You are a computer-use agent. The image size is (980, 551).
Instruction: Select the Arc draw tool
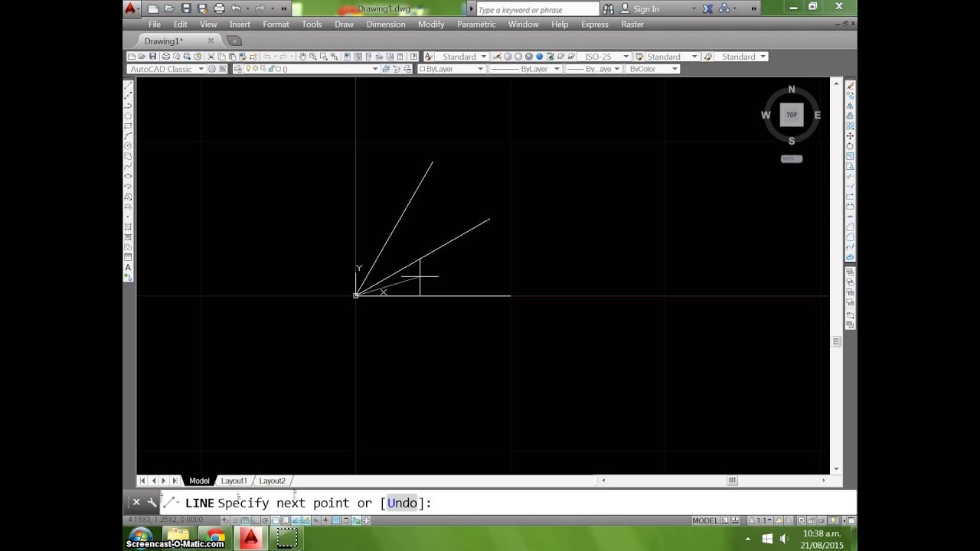pos(128,135)
